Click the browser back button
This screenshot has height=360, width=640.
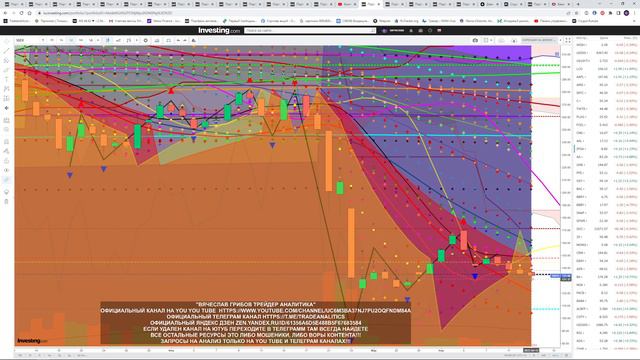5,13
